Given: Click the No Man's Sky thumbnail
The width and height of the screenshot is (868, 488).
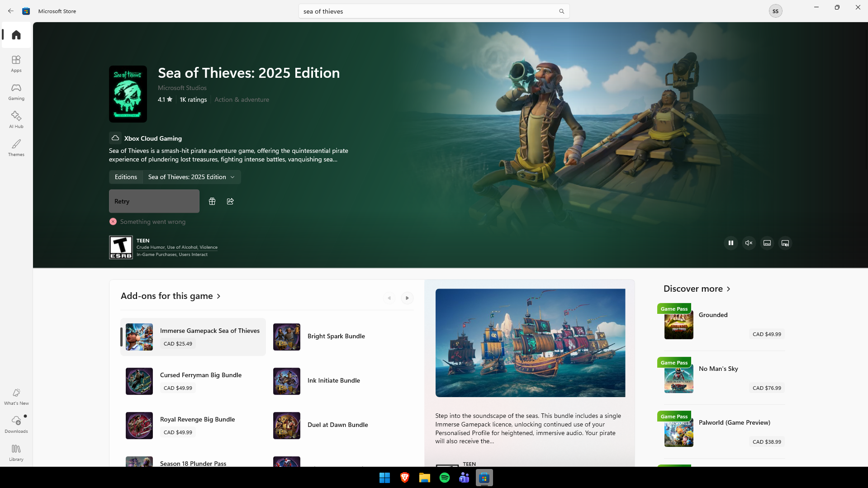Looking at the screenshot, I should 678,379.
